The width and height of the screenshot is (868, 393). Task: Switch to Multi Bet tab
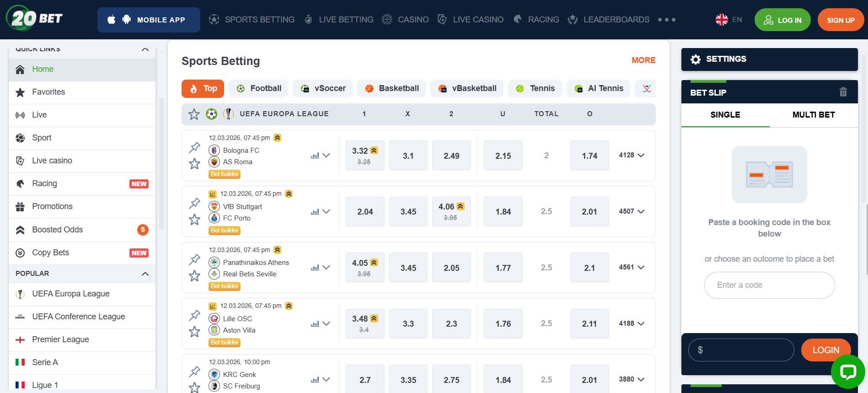[813, 115]
